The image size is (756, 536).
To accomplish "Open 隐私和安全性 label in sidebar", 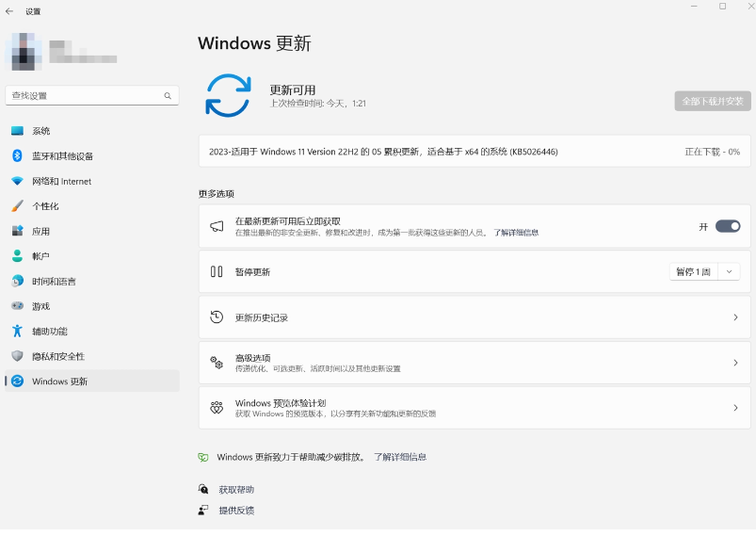I will pos(58,356).
